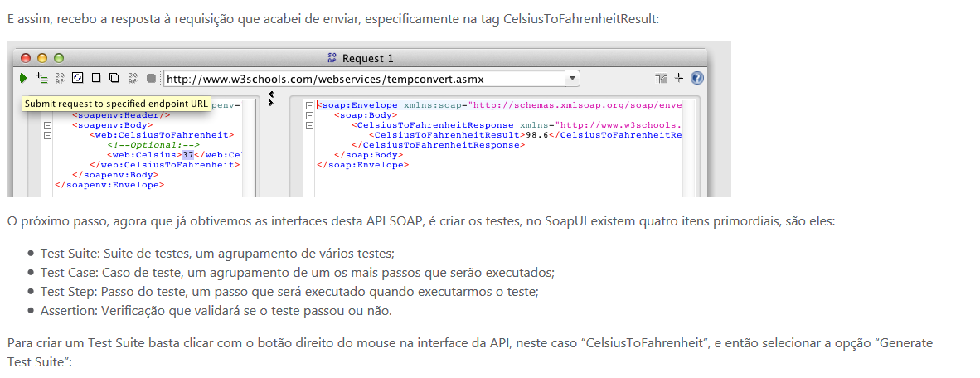Click the Optional comment line in request
This screenshot has width=980, height=378.
[x=153, y=144]
